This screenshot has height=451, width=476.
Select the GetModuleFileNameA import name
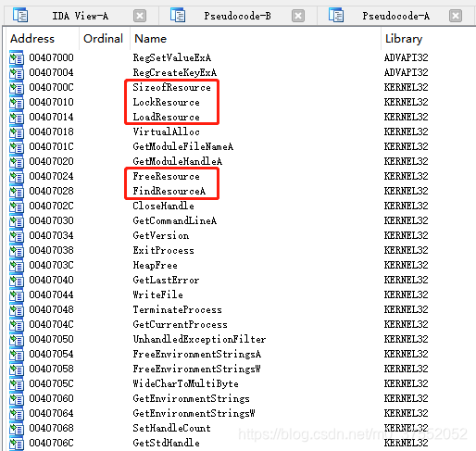(x=183, y=146)
